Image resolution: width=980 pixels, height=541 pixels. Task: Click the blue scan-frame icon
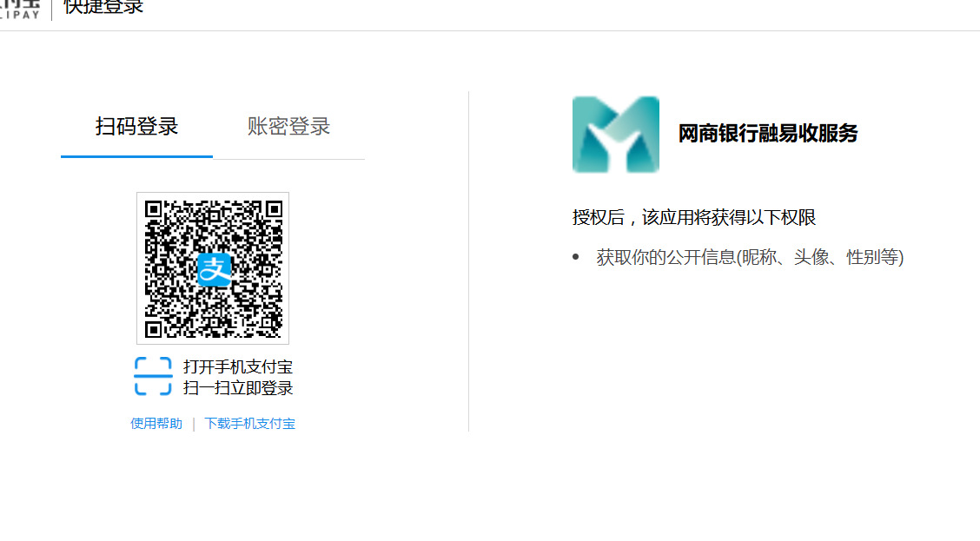(153, 376)
